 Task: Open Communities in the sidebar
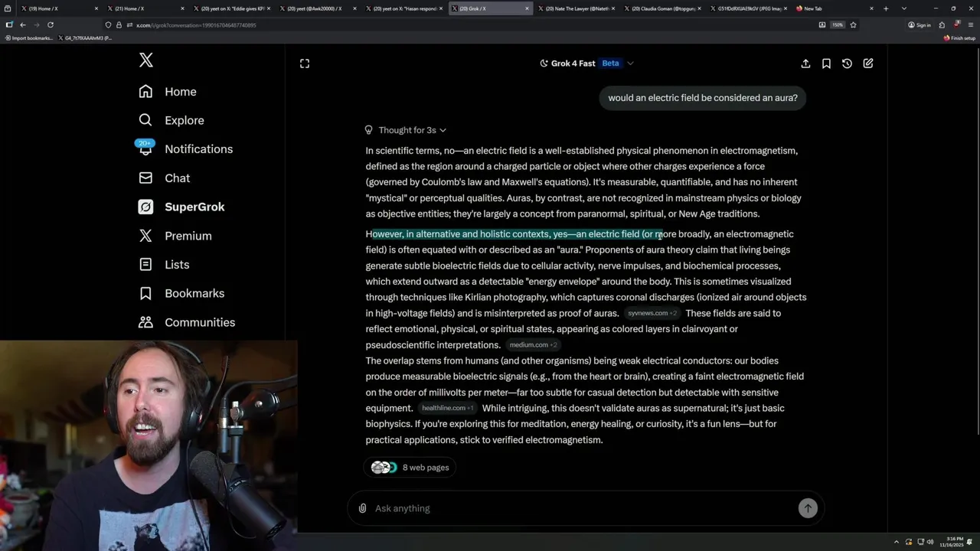187,322
